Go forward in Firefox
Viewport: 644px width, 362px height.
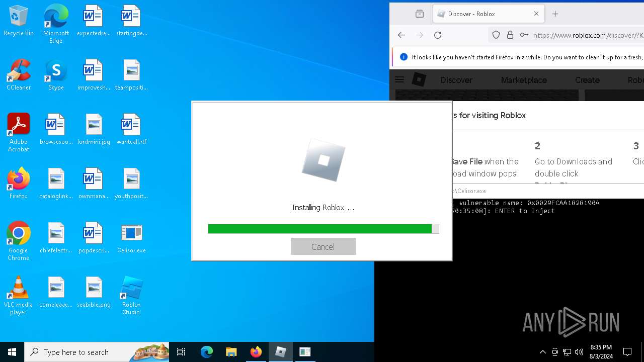coord(420,35)
